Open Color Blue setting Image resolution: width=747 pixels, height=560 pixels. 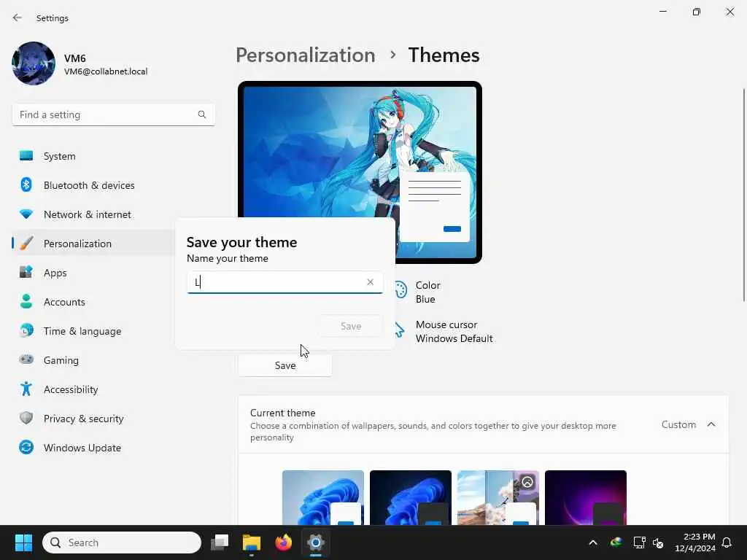[427, 292]
